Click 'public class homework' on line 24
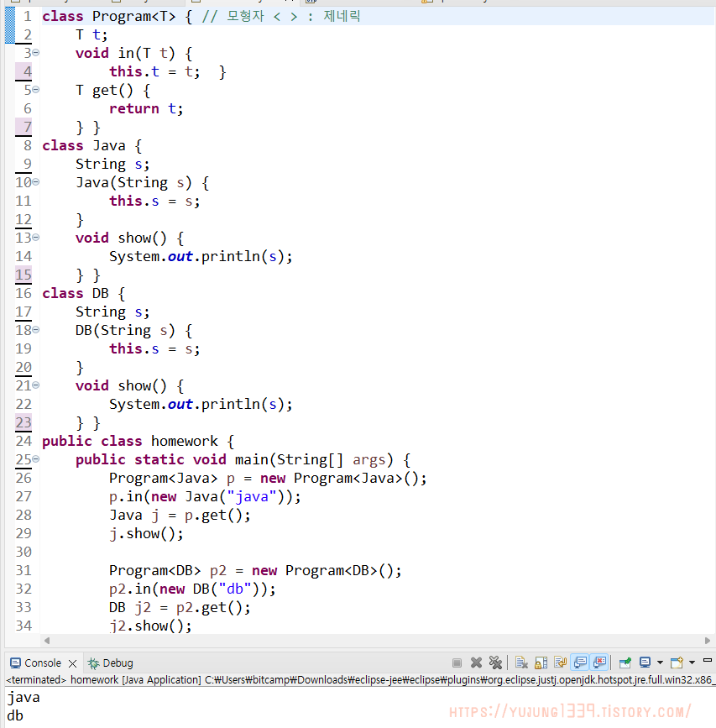Viewport: 716px width, 728px height. 130,441
